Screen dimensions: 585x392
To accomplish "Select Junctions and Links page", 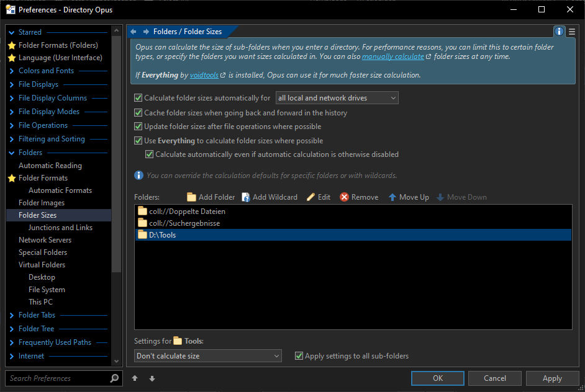I will (60, 228).
